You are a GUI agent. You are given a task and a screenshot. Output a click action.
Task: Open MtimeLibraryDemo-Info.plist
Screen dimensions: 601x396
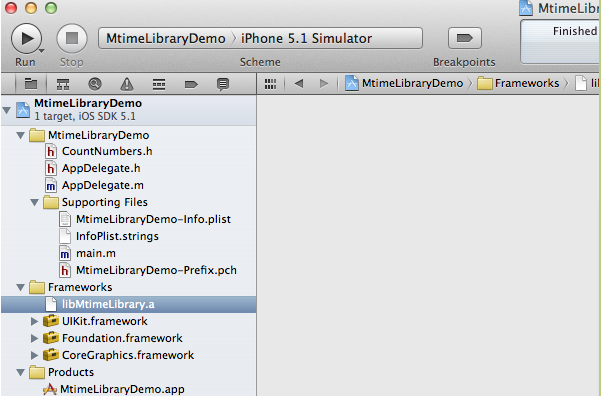tap(153, 219)
